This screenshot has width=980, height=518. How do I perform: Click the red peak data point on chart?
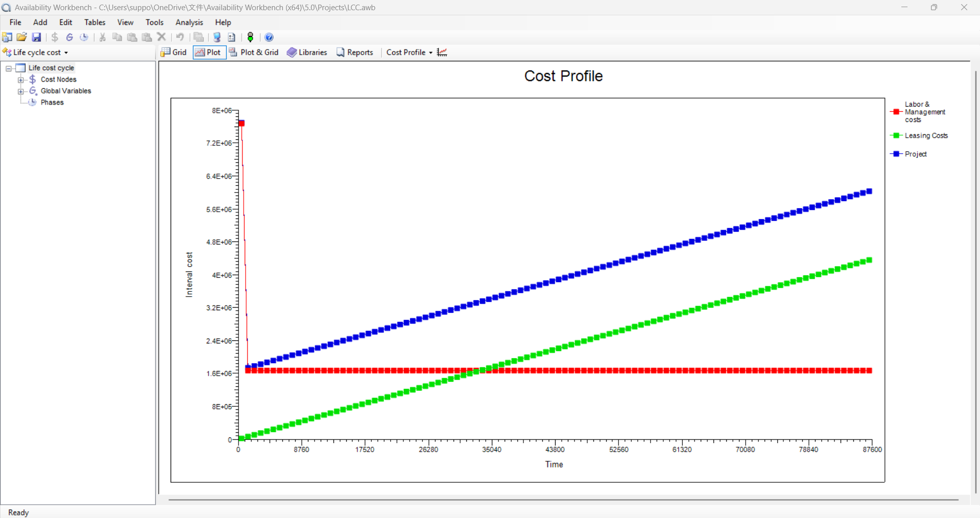pos(242,123)
